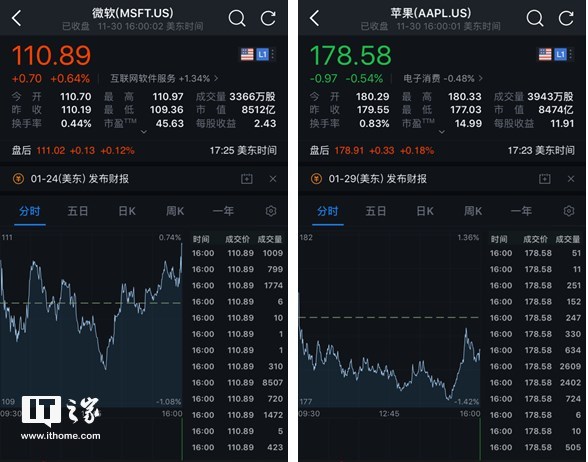Tap back arrow in Apple stock panel
Image resolution: width=588 pixels, height=462 pixels.
point(315,18)
